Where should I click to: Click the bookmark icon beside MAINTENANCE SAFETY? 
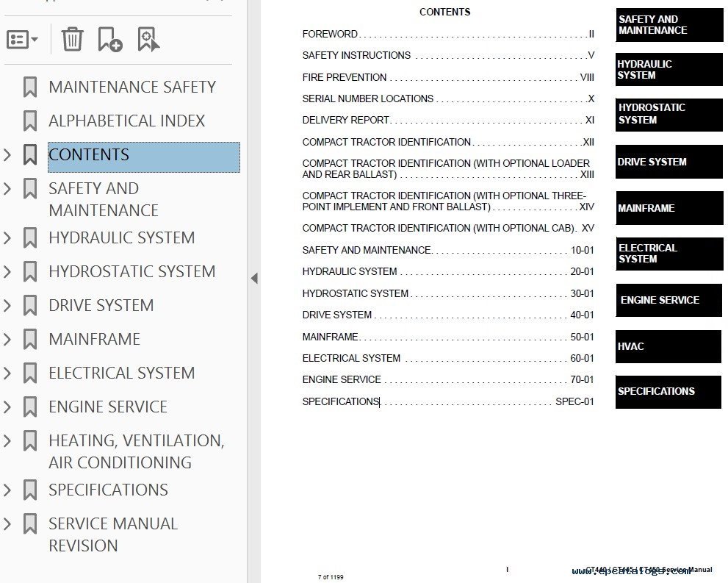(x=30, y=87)
